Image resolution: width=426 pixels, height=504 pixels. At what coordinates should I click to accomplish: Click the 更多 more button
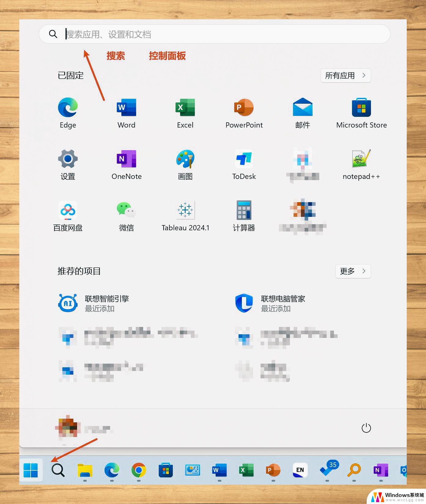[353, 271]
